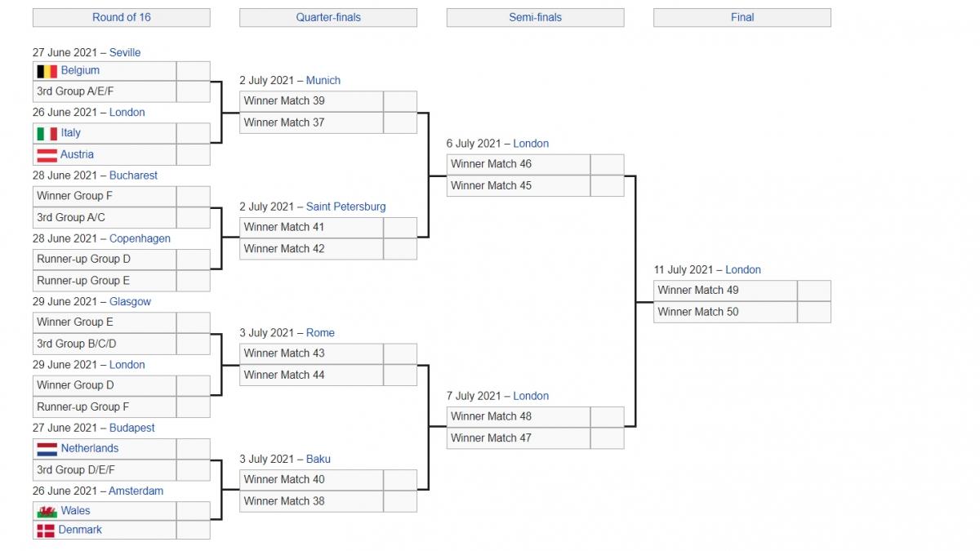Image resolution: width=980 pixels, height=551 pixels.
Task: Open the Saint Petersburg venue link
Action: pyautogui.click(x=345, y=207)
